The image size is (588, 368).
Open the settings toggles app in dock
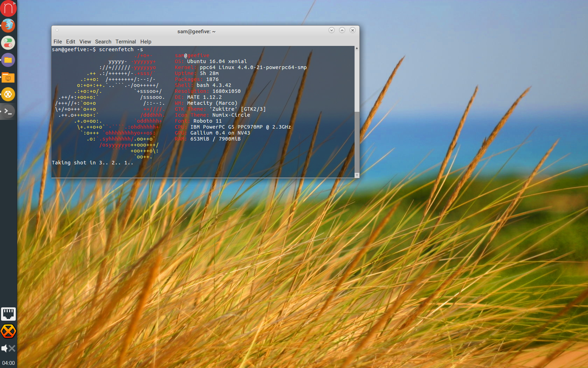coord(8,43)
